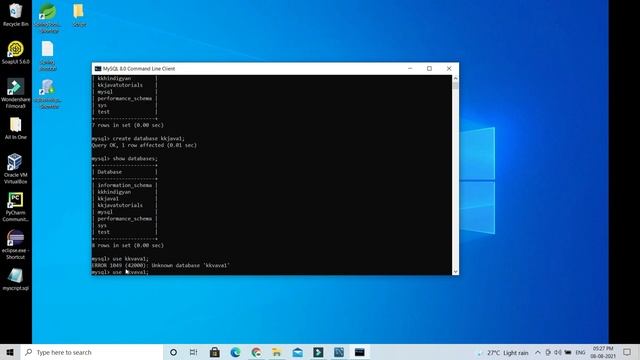Image resolution: width=640 pixels, height=360 pixels.
Task: Maximize the MySQL Command Line Client window
Action: 429,69
